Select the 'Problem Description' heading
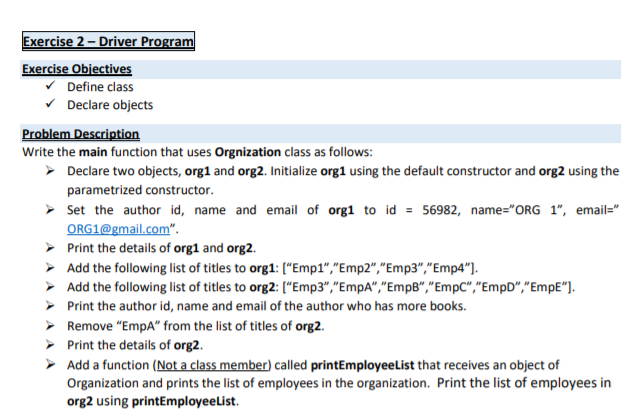The width and height of the screenshot is (641, 420). tap(81, 134)
